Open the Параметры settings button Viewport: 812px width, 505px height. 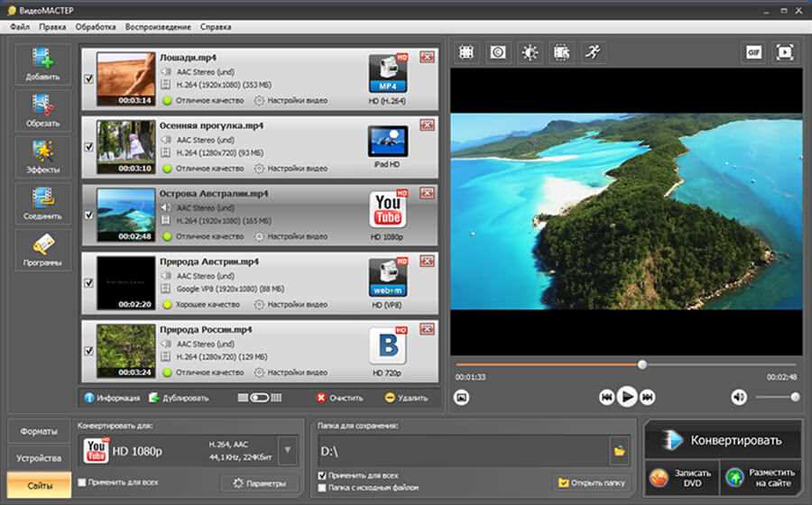coord(260,483)
